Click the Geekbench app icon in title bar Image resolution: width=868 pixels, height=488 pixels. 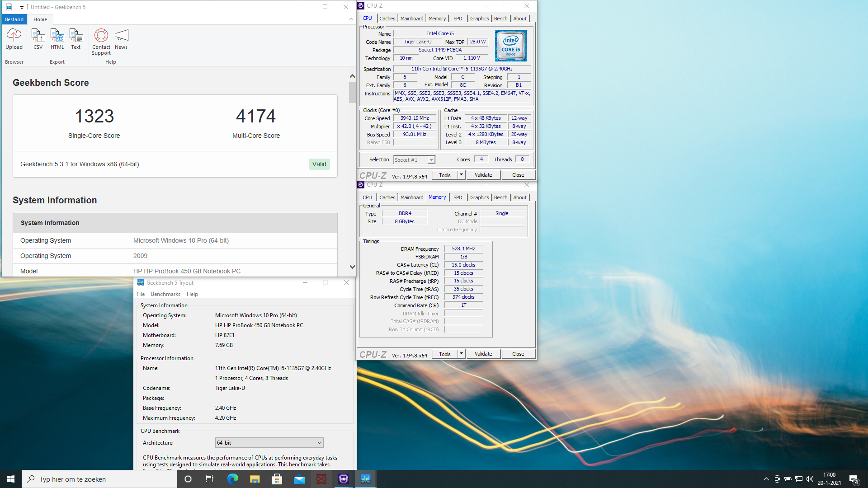[x=9, y=7]
